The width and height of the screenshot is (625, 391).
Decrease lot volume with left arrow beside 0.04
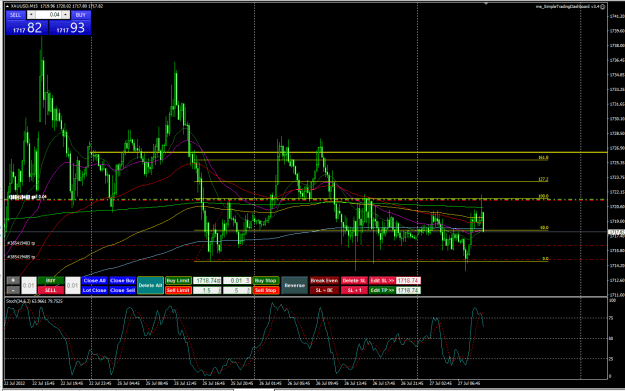click(x=31, y=15)
